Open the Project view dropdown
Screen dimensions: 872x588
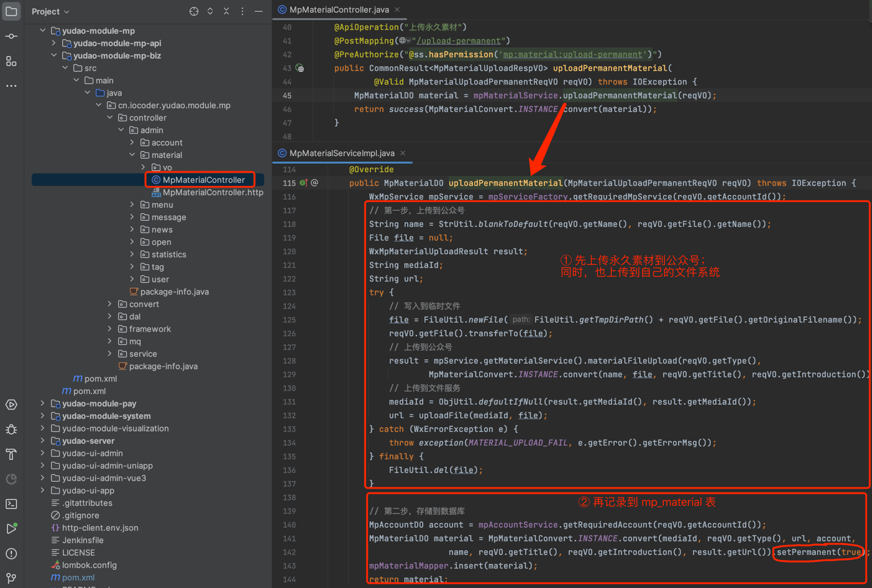coord(50,11)
